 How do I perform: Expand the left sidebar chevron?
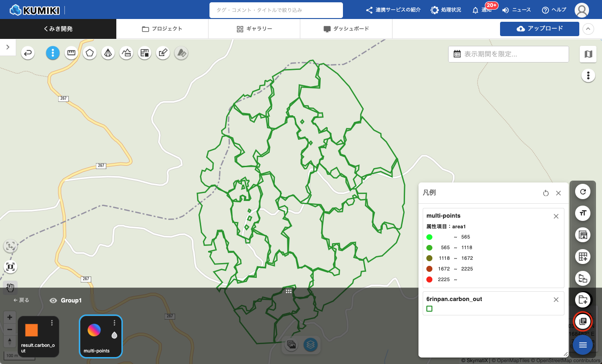pyautogui.click(x=8, y=47)
